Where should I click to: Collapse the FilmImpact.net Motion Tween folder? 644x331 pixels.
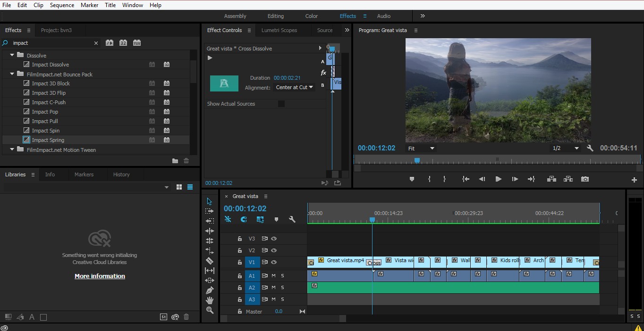click(12, 149)
